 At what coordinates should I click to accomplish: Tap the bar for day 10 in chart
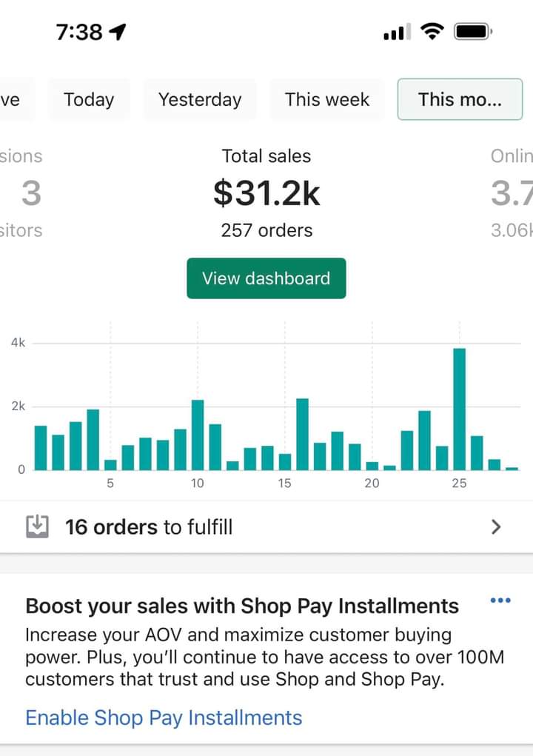point(198,435)
